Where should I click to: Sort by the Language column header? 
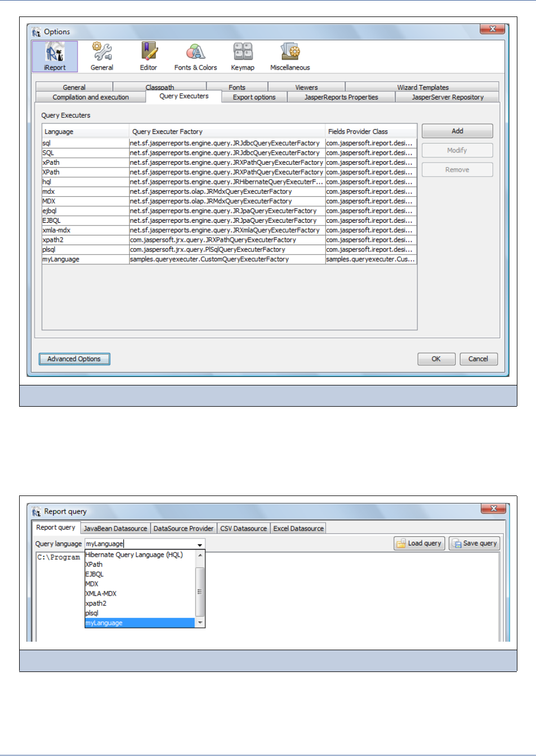click(x=86, y=131)
